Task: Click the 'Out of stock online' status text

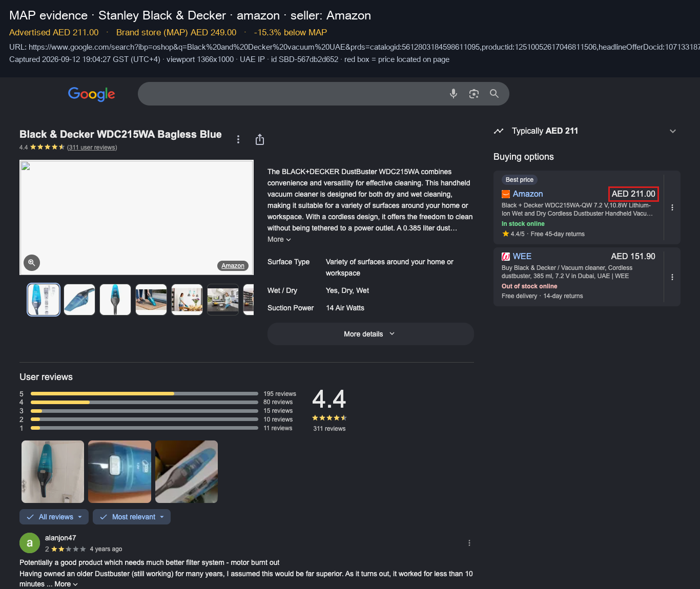Action: click(529, 286)
